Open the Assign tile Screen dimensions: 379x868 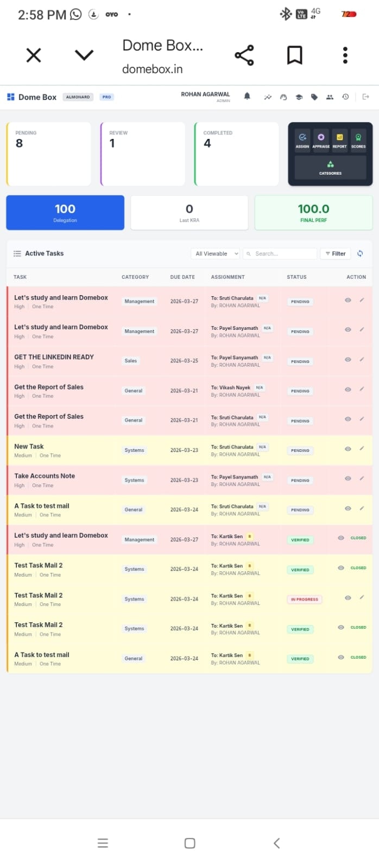(302, 141)
